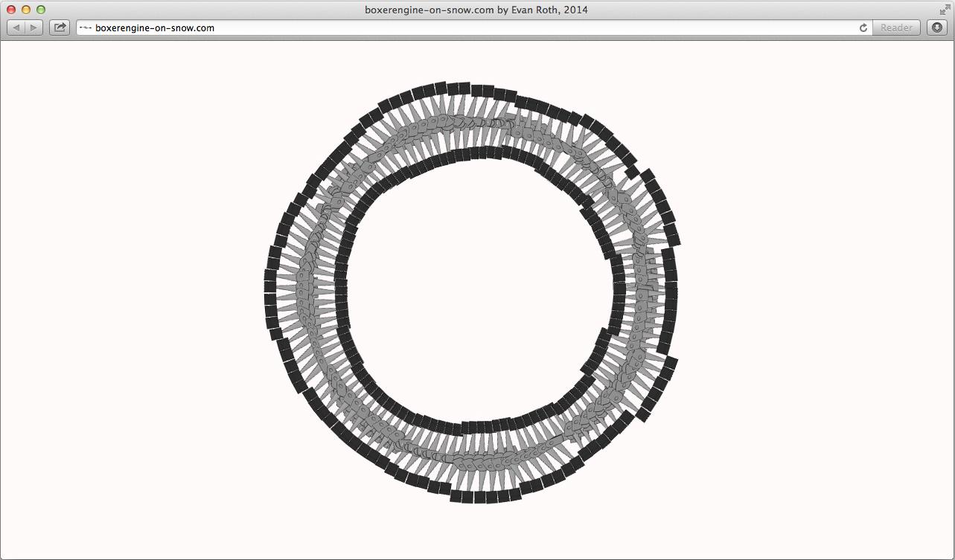Screen dimensions: 955x560
Task: Enter full screen with the expand arrows icon
Action: pos(945,10)
